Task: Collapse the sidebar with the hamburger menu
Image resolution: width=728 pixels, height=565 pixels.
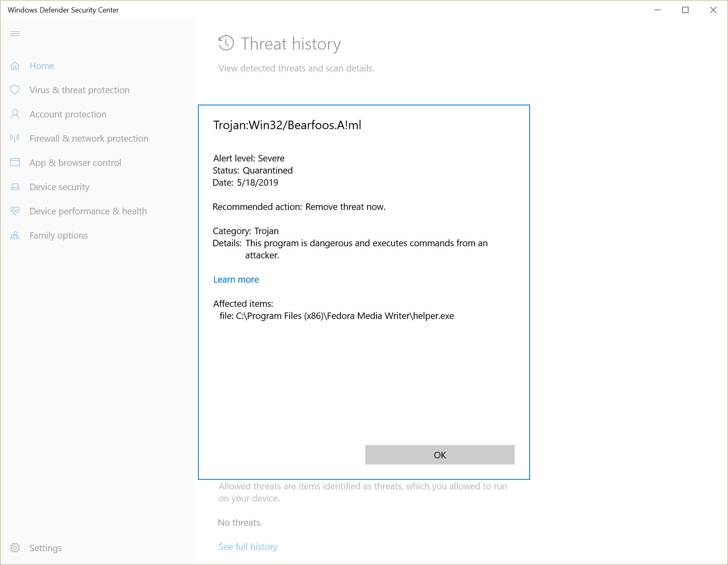Action: [15, 34]
